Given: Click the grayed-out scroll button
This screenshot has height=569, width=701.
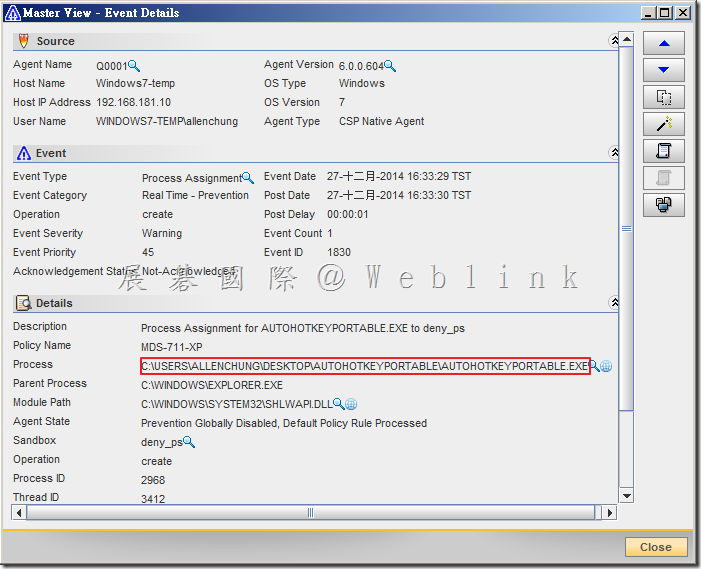Looking at the screenshot, I should pyautogui.click(x=663, y=178).
